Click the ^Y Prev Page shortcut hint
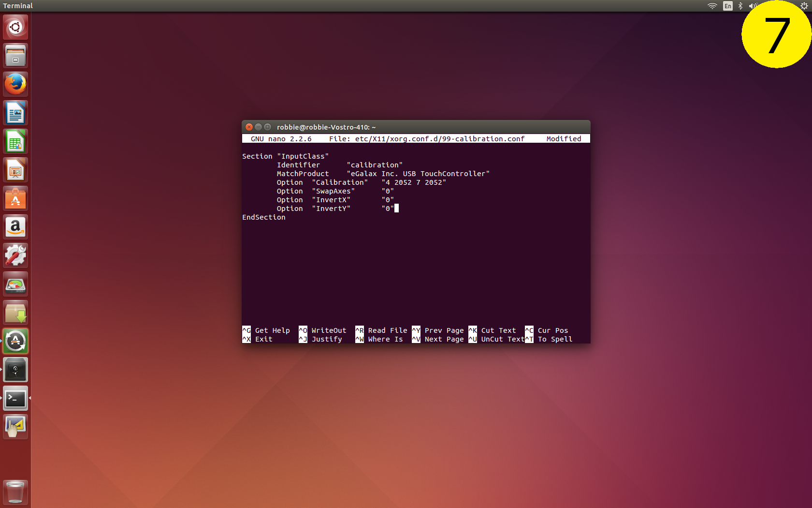The image size is (812, 508). (438, 330)
